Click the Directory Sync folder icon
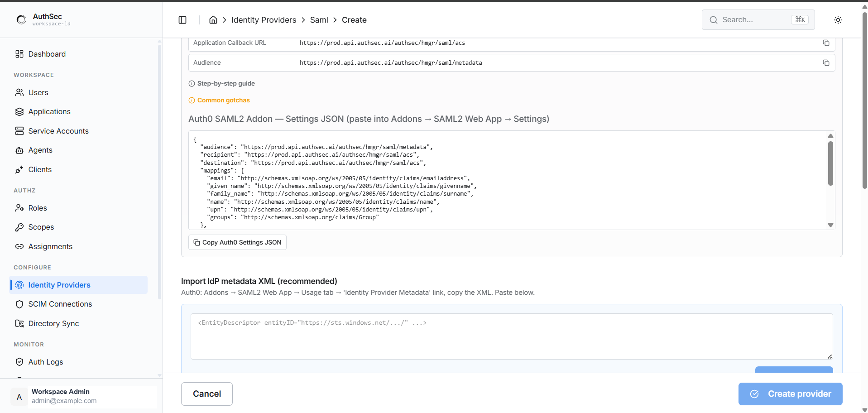Image resolution: width=868 pixels, height=413 pixels. 19,323
